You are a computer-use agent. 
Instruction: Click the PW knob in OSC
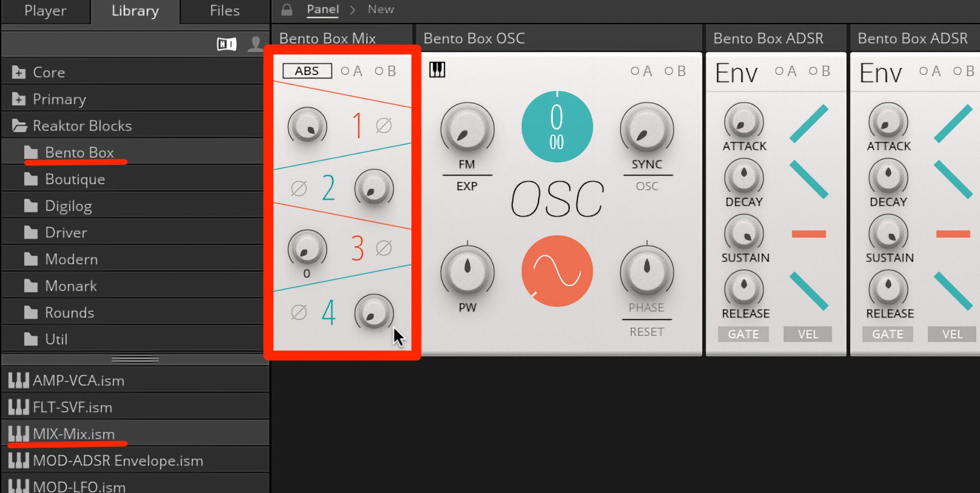click(467, 272)
